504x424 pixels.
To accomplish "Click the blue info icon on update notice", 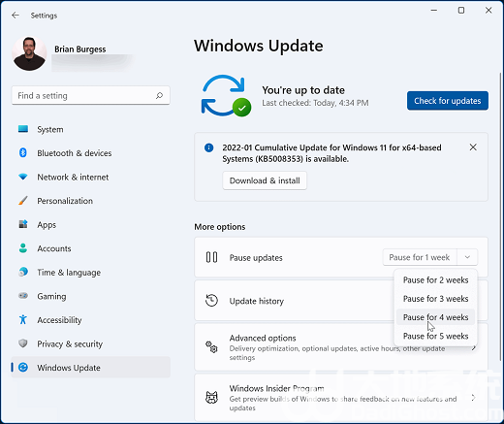I will click(209, 147).
